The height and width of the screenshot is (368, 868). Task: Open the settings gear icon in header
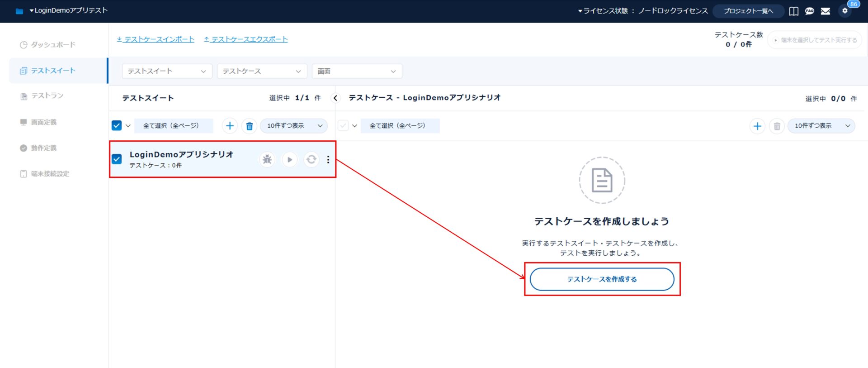click(844, 11)
